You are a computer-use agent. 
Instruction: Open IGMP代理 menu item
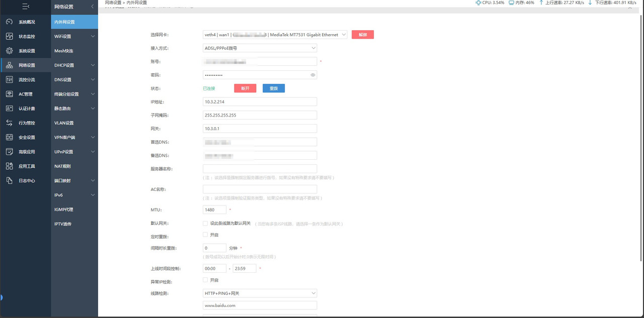click(74, 209)
